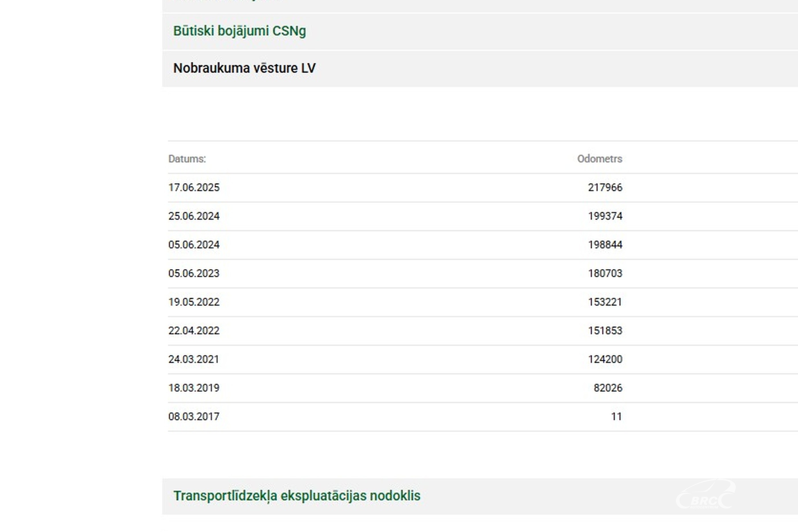This screenshot has height=532, width=798.
Task: Expand the Būtiski bojājumi CSNg section
Action: tap(239, 31)
